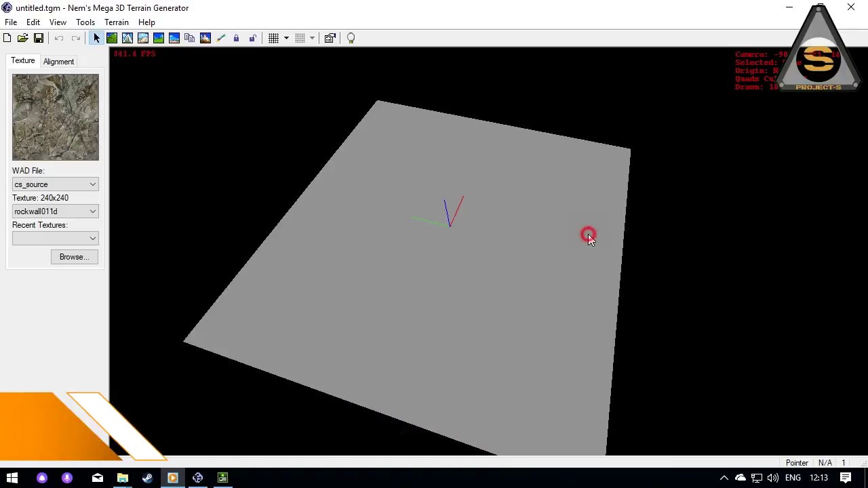Open the properties window icon
Viewport: 868px width, 488px height.
330,38
